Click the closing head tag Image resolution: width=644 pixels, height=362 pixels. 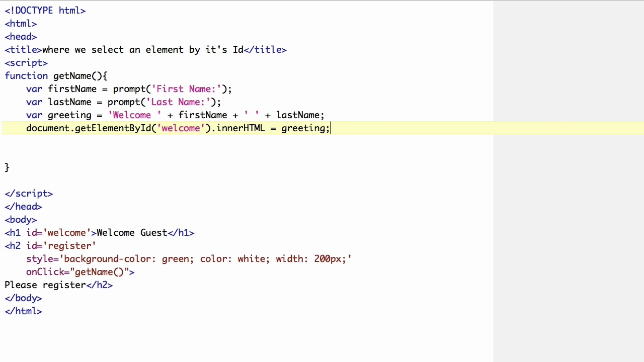point(23,207)
